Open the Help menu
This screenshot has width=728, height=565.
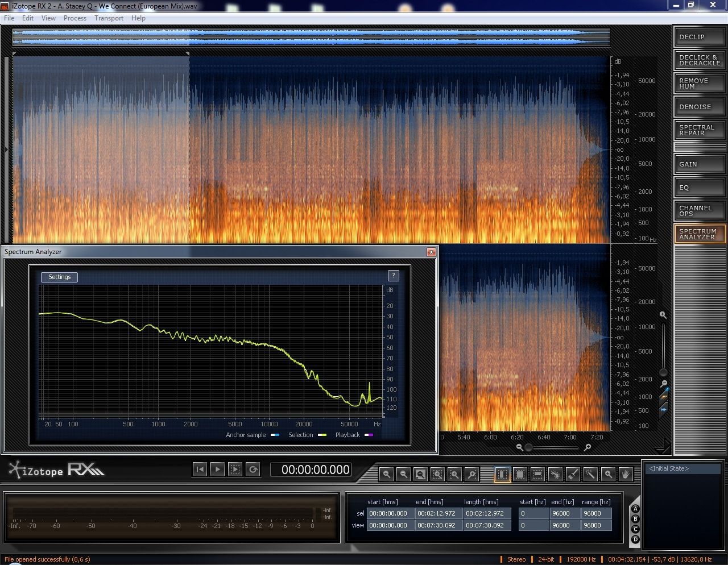[x=138, y=18]
